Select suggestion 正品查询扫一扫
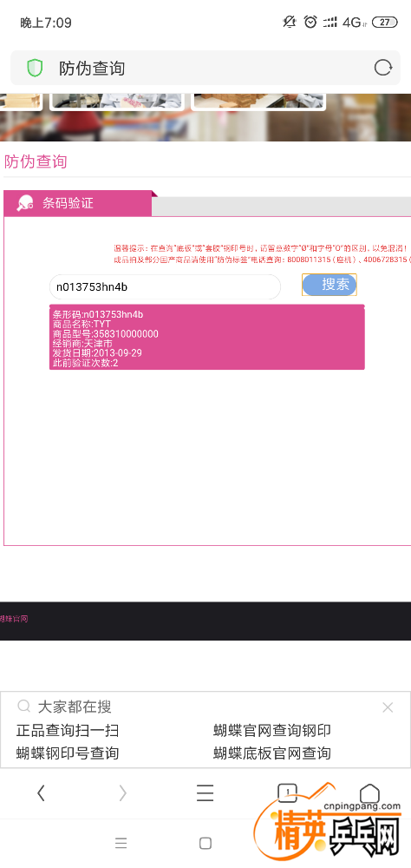The image size is (411, 868). pyautogui.click(x=68, y=730)
